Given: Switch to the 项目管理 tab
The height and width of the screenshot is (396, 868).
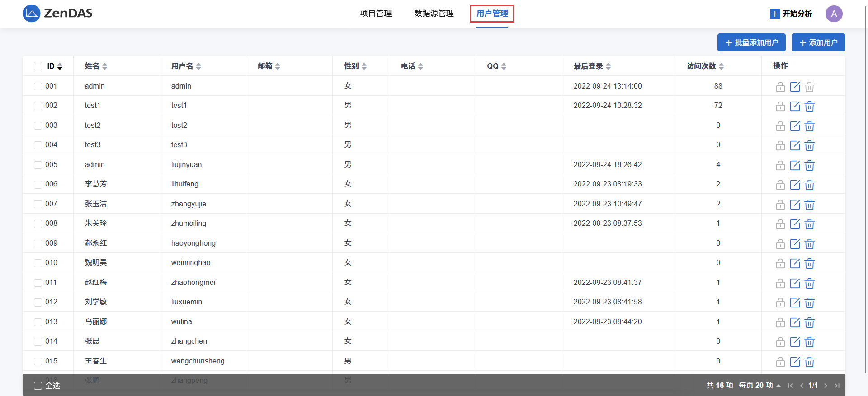Looking at the screenshot, I should coord(376,14).
